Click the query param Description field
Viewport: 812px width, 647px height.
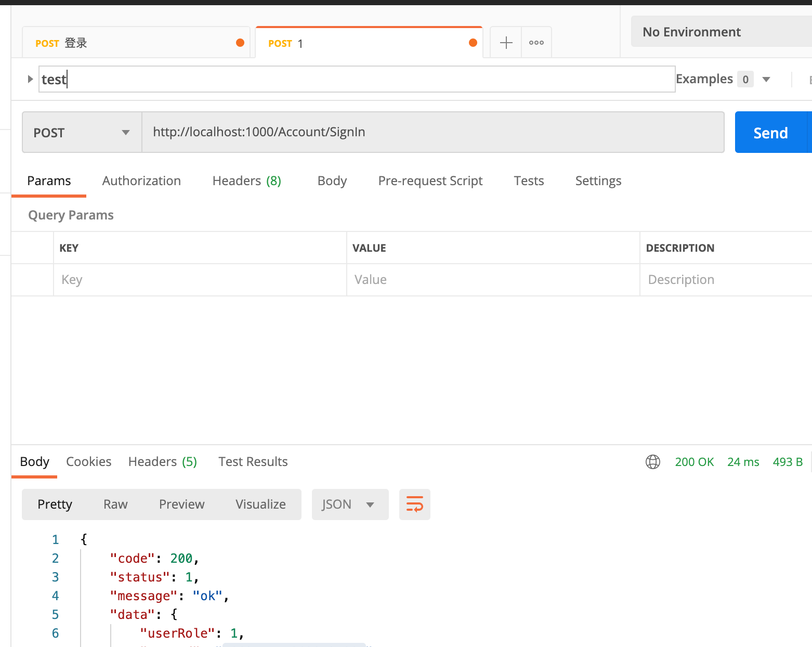[726, 280]
